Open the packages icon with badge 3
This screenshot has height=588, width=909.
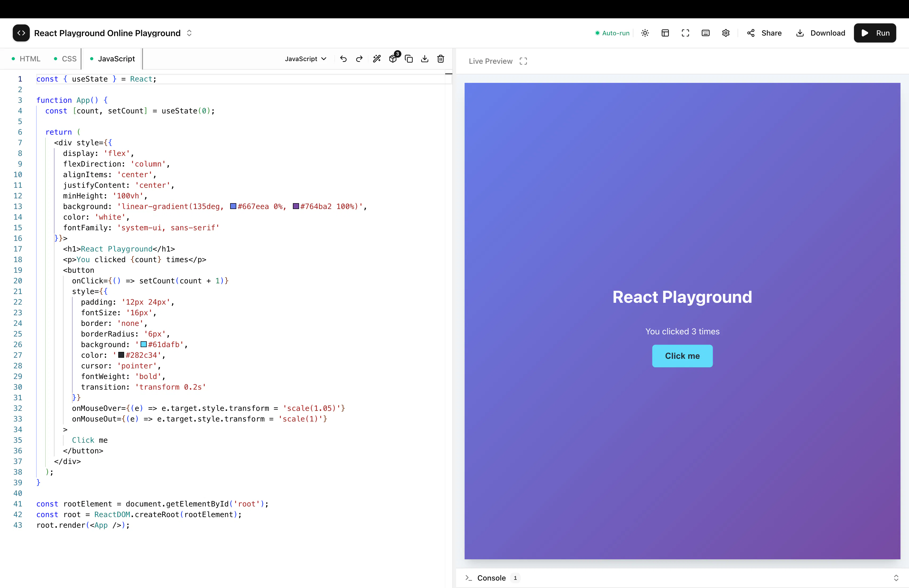click(393, 58)
